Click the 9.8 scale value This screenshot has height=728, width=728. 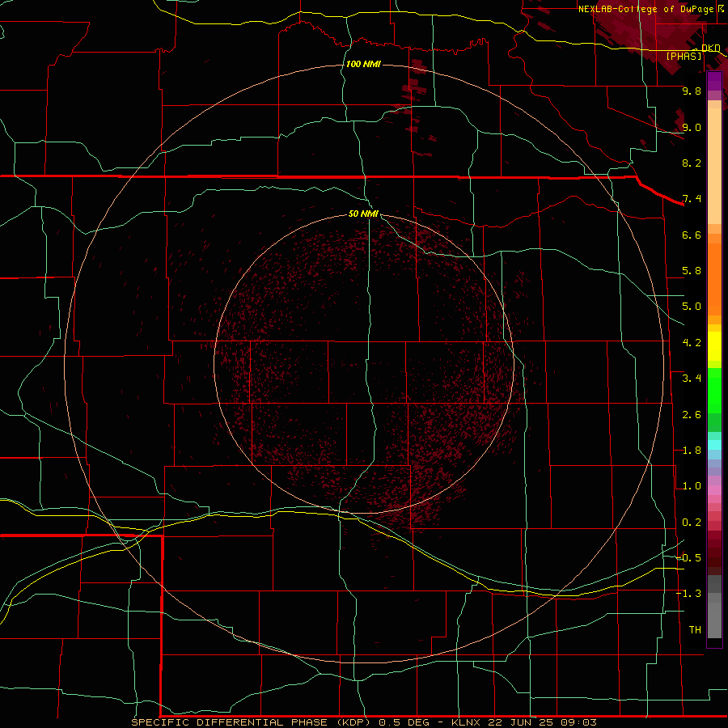[692, 91]
